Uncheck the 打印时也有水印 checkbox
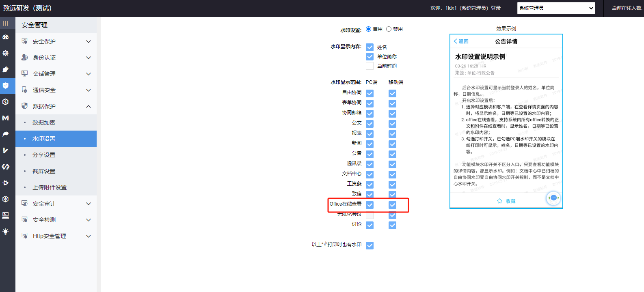Image resolution: width=644 pixels, height=292 pixels. coord(370,245)
